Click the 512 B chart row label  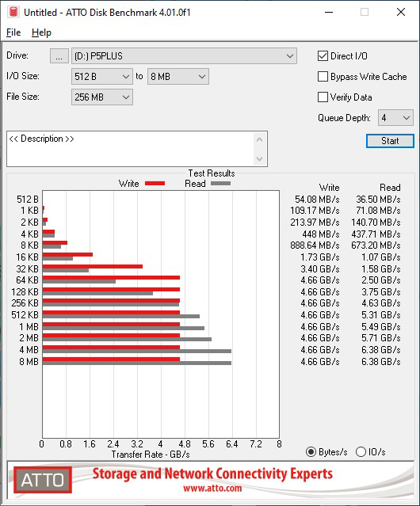tap(28, 200)
